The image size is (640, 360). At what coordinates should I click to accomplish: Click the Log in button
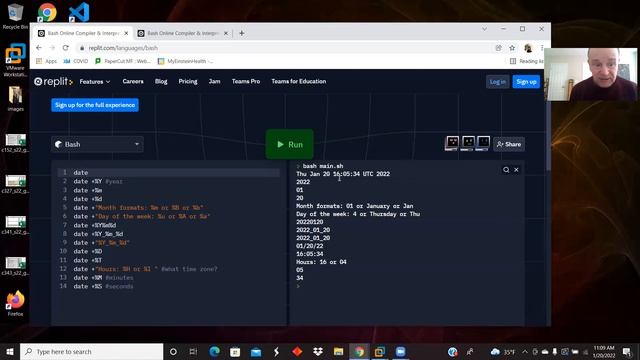497,82
